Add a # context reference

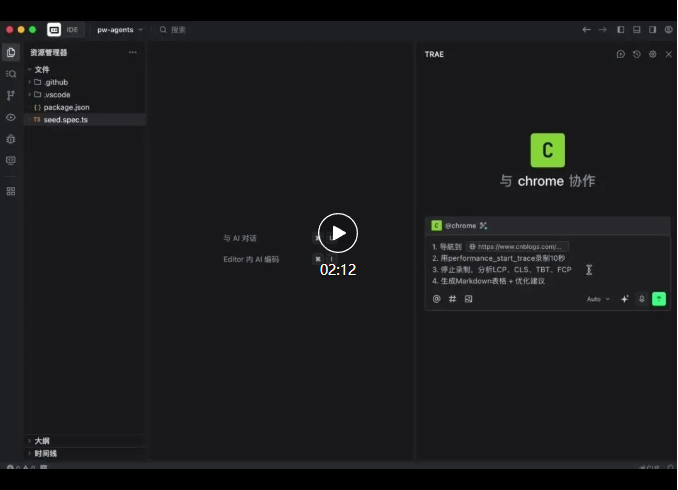pyautogui.click(x=452, y=299)
